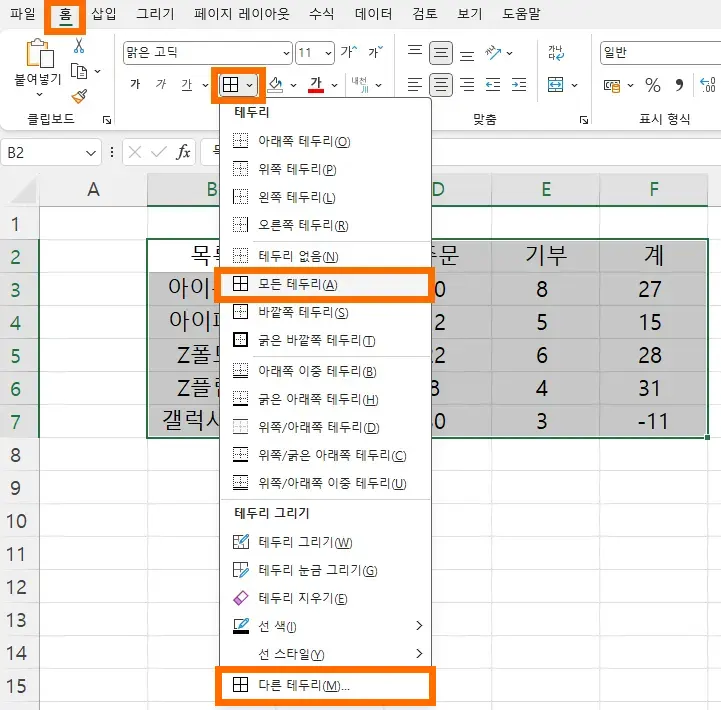Align text left in alignment group
Image resolution: width=721 pixels, height=710 pixels.
click(414, 85)
